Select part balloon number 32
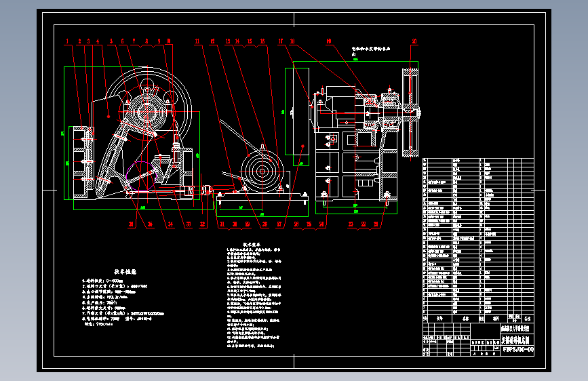 tap(203, 224)
